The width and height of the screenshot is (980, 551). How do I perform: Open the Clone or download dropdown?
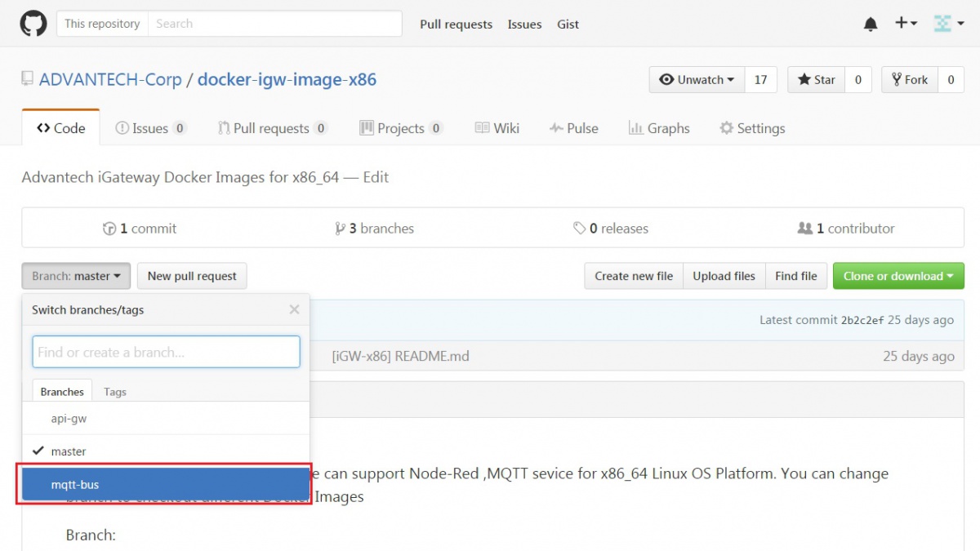[898, 276]
